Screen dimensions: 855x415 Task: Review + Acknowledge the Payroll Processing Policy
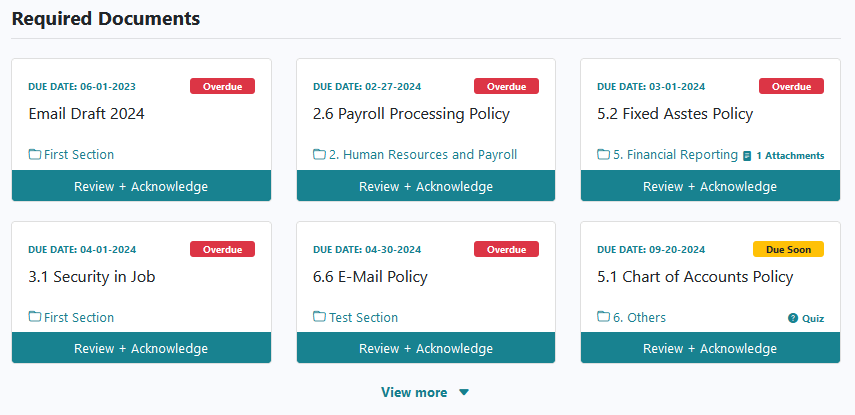pyautogui.click(x=426, y=186)
